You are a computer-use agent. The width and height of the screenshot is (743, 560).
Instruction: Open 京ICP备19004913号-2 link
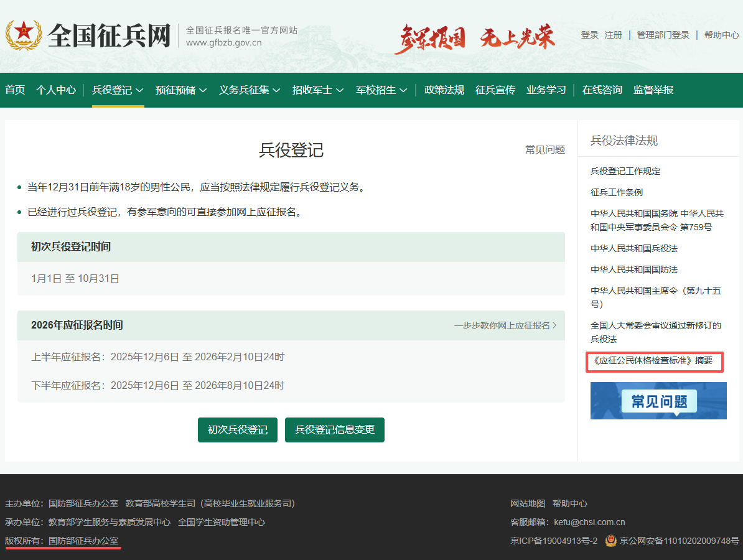[x=554, y=541]
